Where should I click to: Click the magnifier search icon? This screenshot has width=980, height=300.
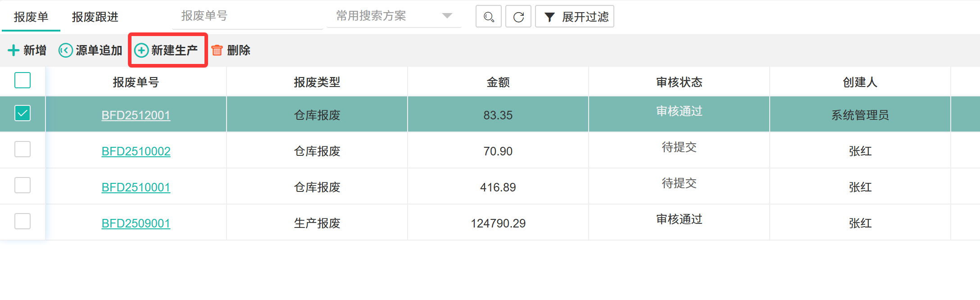[x=489, y=17]
